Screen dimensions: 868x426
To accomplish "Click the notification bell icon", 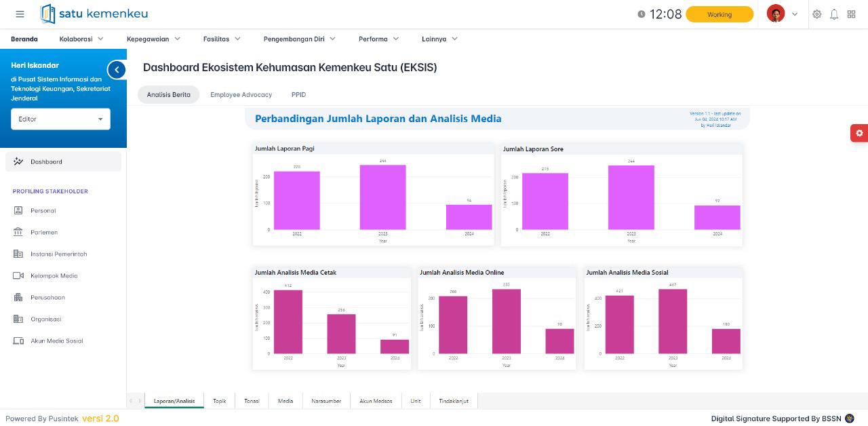I will coord(834,14).
